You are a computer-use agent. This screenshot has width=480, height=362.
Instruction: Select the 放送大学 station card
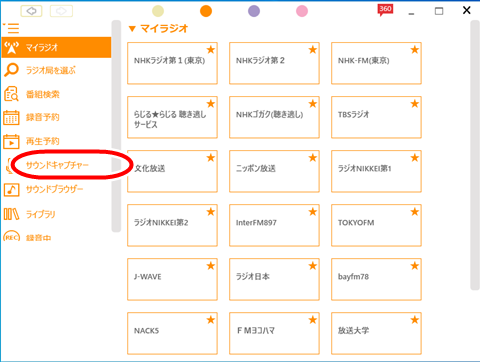point(376,333)
